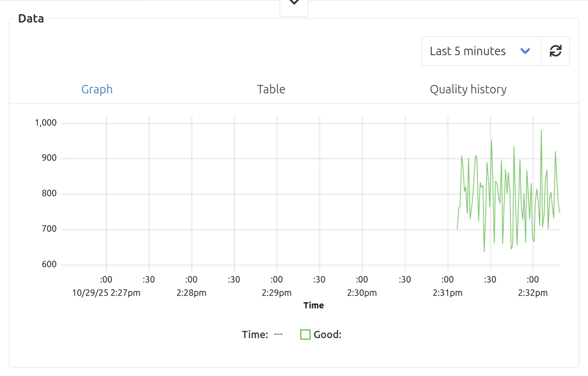Switch to the Graph tab

[97, 89]
